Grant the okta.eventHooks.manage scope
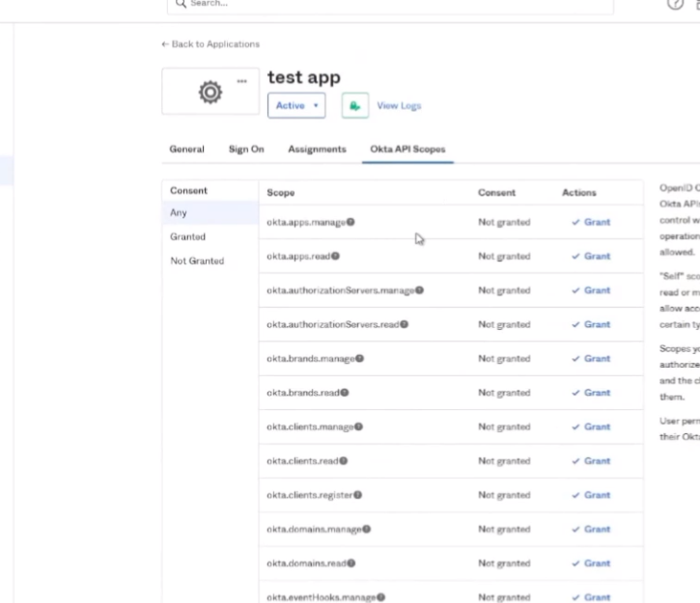This screenshot has width=700, height=603. tap(591, 597)
